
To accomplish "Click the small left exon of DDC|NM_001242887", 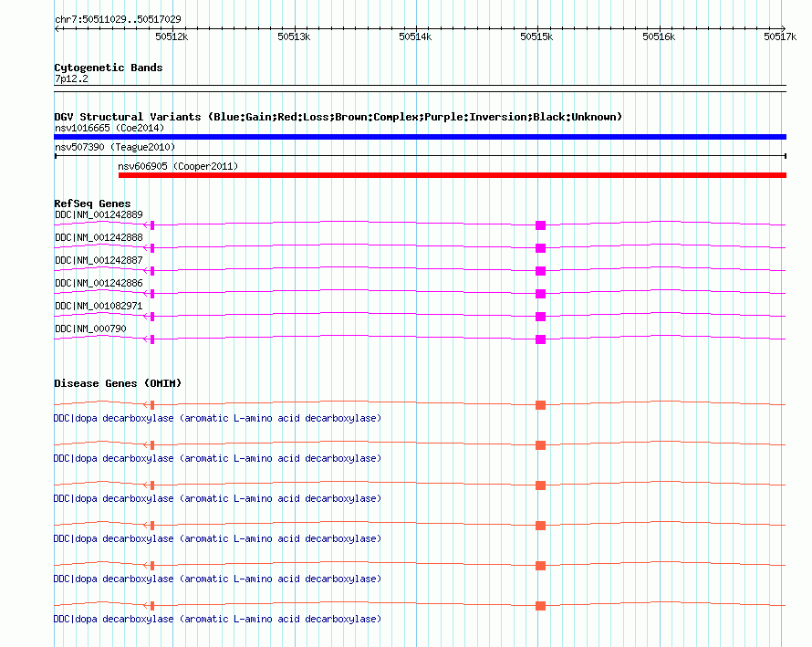I will (x=152, y=271).
